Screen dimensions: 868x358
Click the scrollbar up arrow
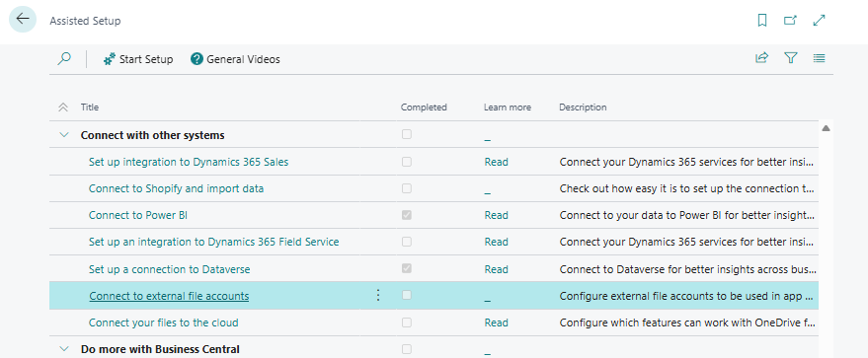(826, 128)
